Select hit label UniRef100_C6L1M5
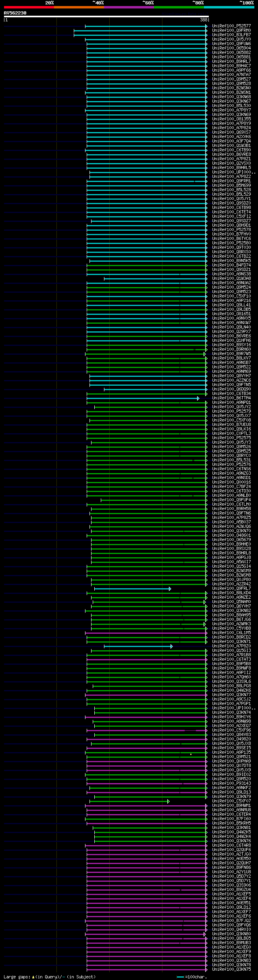This screenshot has width=258, height=980. tap(231, 633)
